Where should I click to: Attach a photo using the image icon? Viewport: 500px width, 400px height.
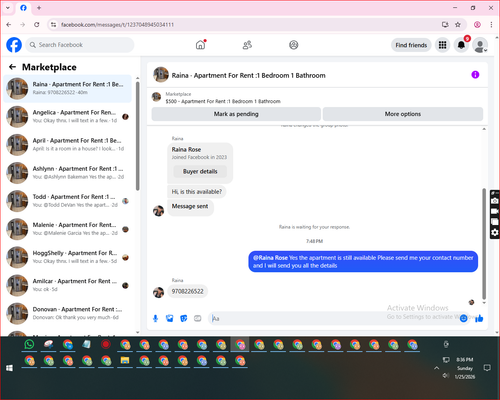pyautogui.click(x=170, y=319)
